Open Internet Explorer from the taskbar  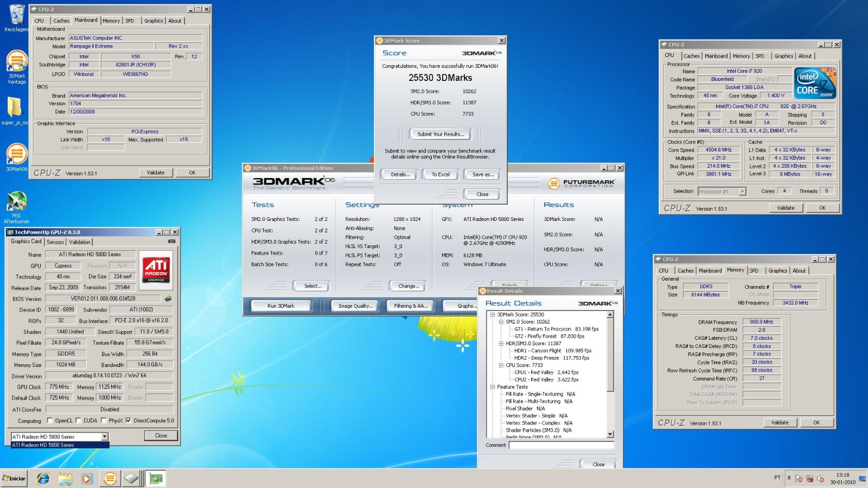pyautogui.click(x=42, y=478)
